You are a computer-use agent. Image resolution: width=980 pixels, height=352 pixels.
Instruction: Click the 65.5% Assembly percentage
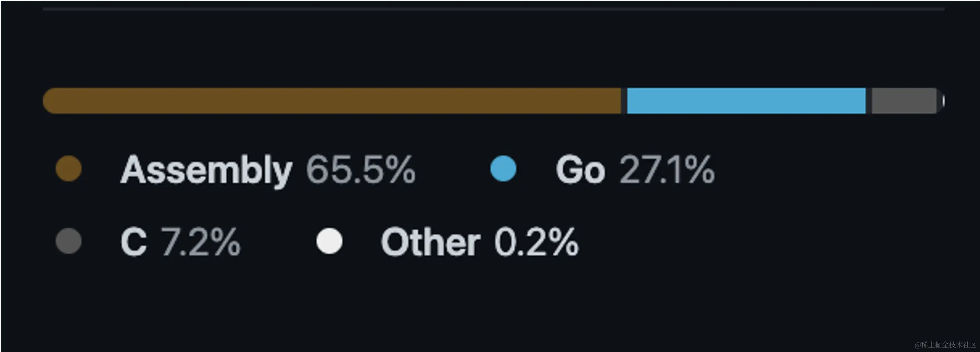click(x=361, y=169)
